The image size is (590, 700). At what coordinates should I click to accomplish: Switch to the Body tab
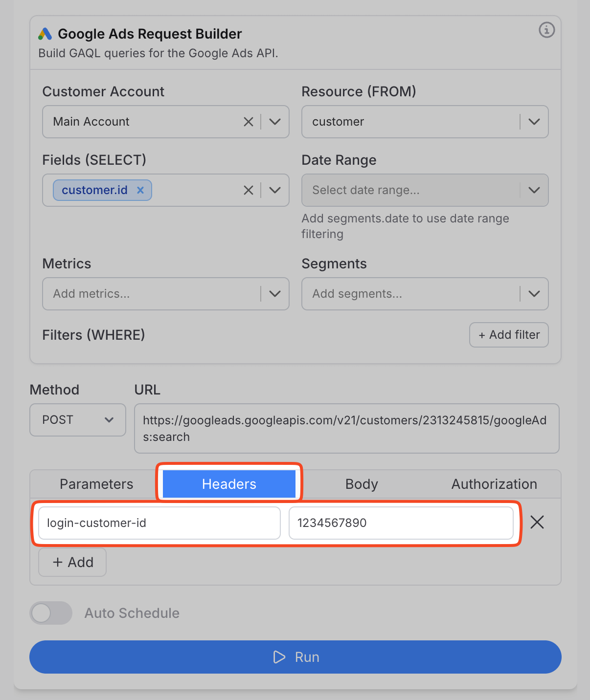pos(361,484)
